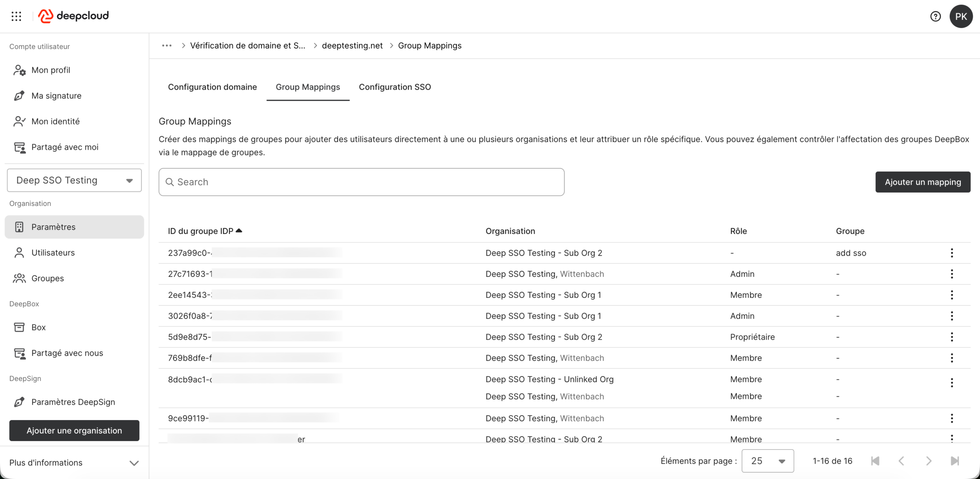This screenshot has height=479, width=980.
Task: Expand the breadcrumb ellipsis
Action: pos(167,46)
